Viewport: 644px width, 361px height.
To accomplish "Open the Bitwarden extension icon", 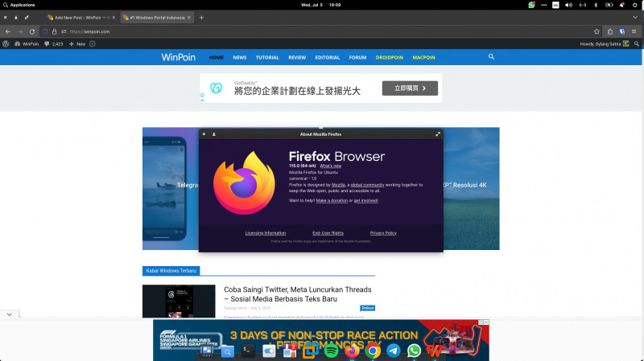I will pyautogui.click(x=622, y=31).
